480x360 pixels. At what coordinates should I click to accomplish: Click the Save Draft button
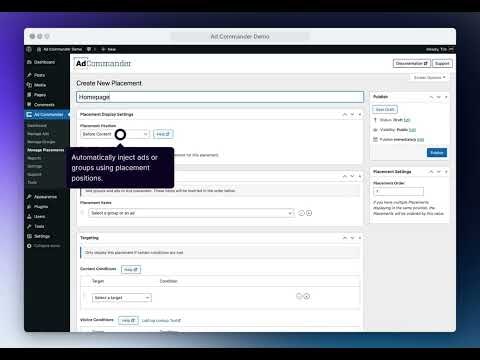tap(385, 109)
